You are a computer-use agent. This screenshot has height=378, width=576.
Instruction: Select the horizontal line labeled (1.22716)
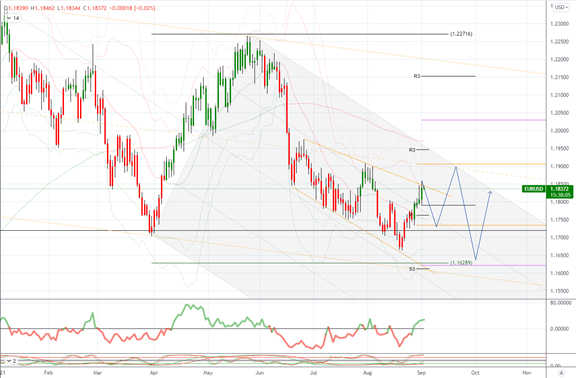click(x=300, y=34)
